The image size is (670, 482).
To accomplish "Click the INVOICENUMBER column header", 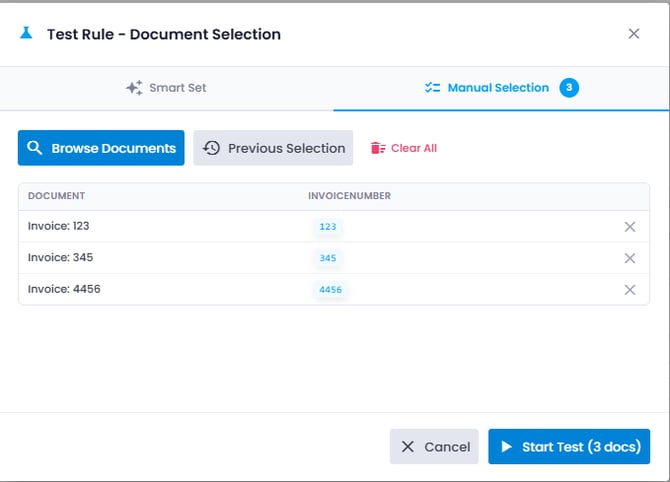I will click(x=349, y=196).
